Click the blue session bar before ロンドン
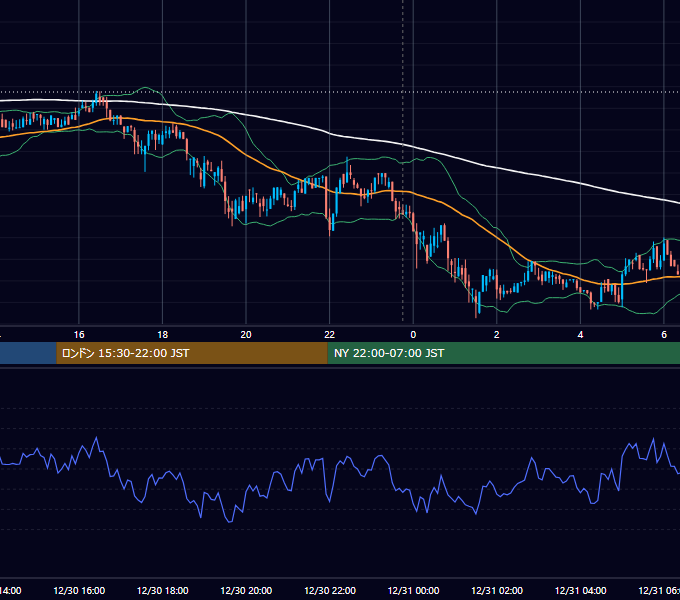The image size is (680, 600). click(x=28, y=353)
